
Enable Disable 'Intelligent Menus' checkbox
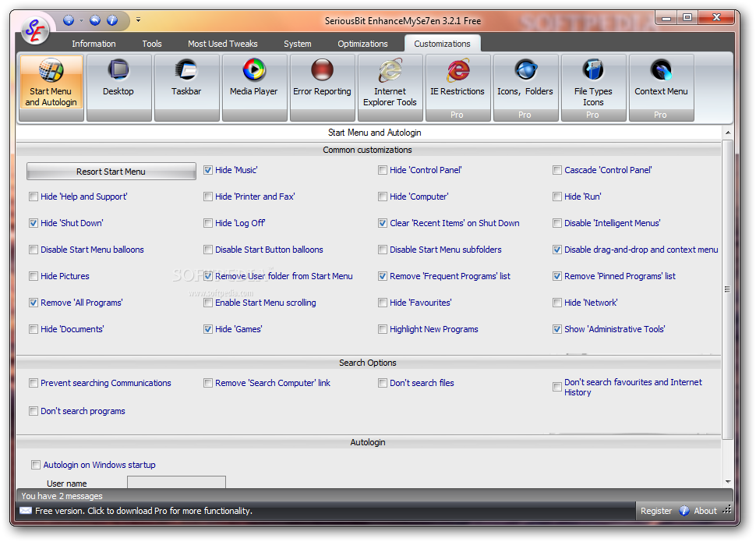coord(557,223)
